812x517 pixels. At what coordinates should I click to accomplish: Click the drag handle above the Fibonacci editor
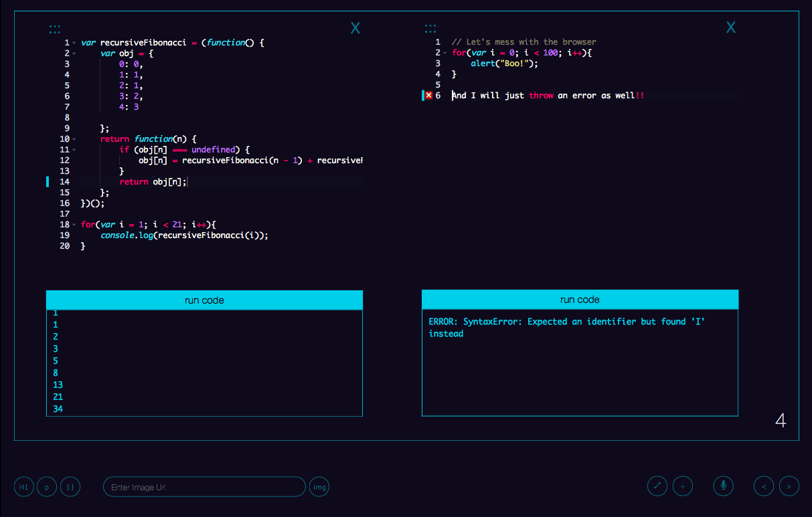54,28
